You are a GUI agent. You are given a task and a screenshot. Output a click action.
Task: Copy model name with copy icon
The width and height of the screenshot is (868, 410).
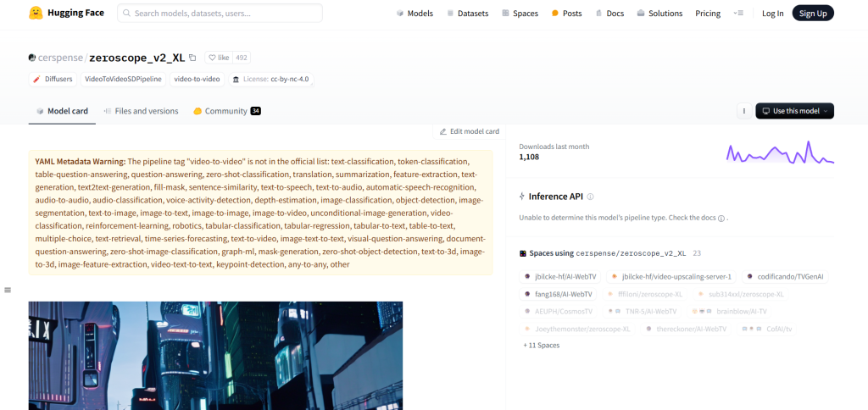coord(192,58)
